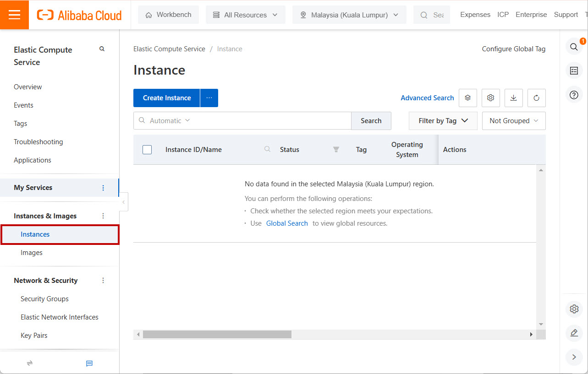Follow the Global Search link
This screenshot has width=588, height=374.
pyautogui.click(x=287, y=223)
